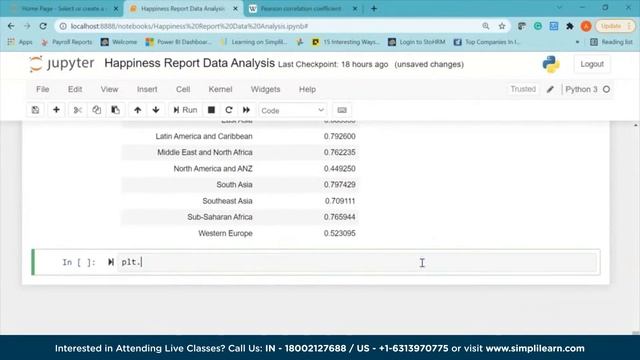Open the Extensions puzzle icon

(x=570, y=26)
